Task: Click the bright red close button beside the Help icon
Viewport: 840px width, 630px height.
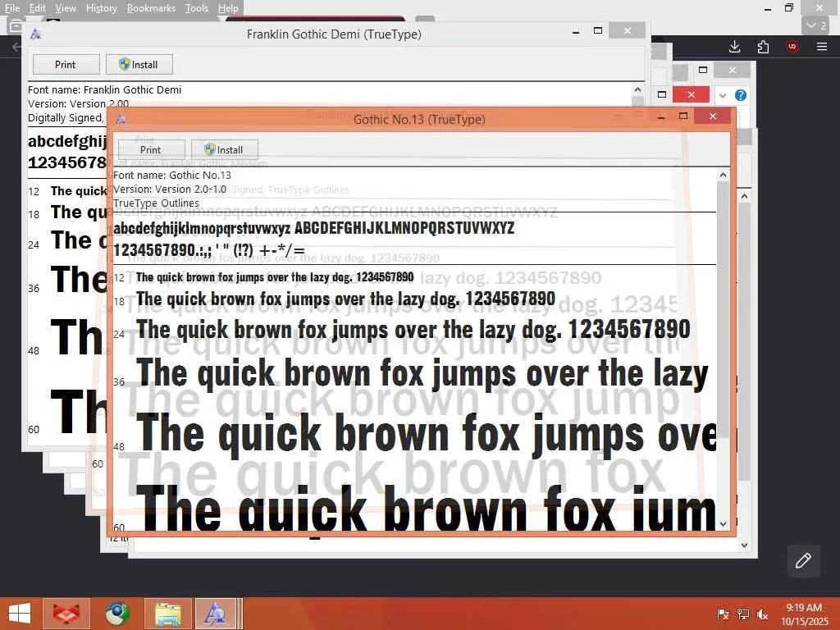Action: (x=691, y=95)
